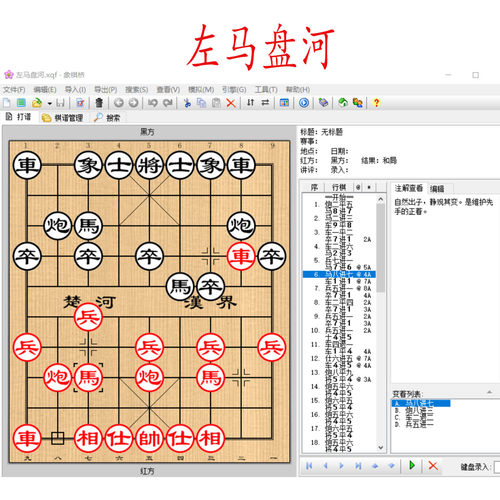Click the blue circular play icon
Image resolution: width=500 pixels, height=500 pixels.
click(x=304, y=103)
